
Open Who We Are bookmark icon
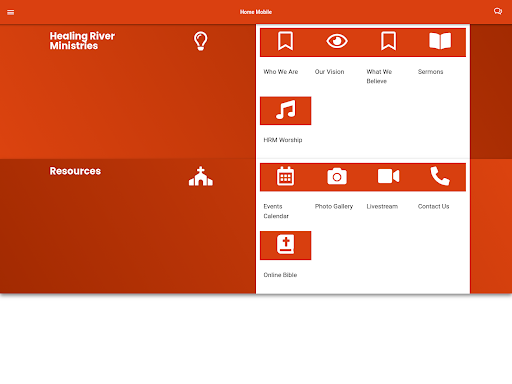[x=286, y=41]
